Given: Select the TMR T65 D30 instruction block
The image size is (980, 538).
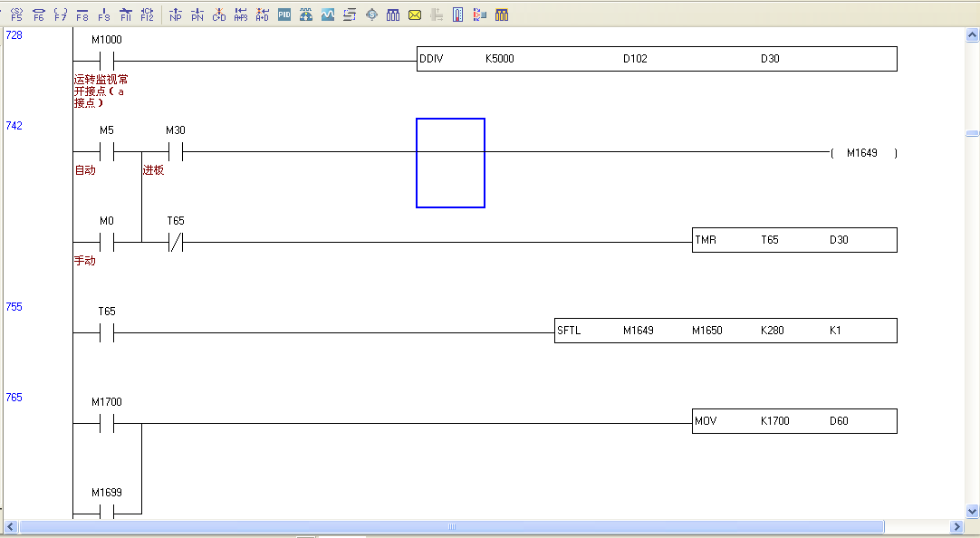Looking at the screenshot, I should (793, 240).
